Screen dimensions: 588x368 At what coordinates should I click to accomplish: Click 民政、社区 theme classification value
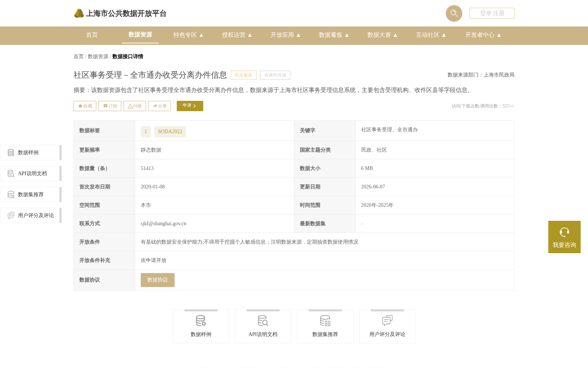[x=374, y=150]
